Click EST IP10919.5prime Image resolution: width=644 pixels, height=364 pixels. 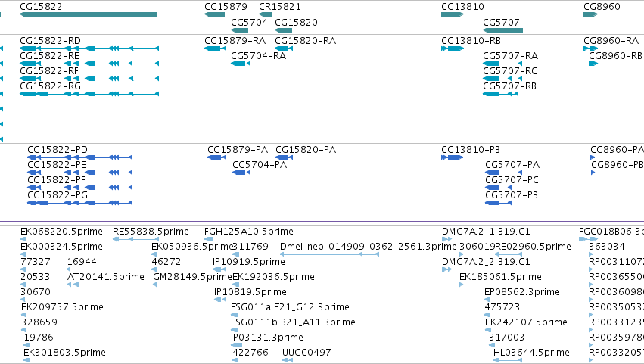click(219, 269)
